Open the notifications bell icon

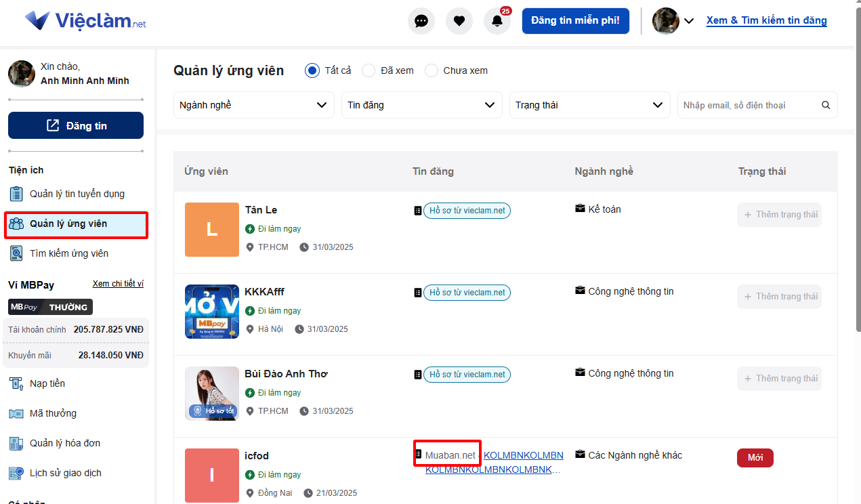[497, 21]
